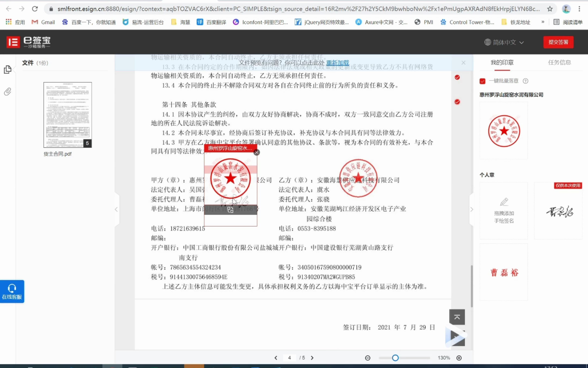Open 在线客服 online support
588x368 pixels.
click(x=12, y=291)
